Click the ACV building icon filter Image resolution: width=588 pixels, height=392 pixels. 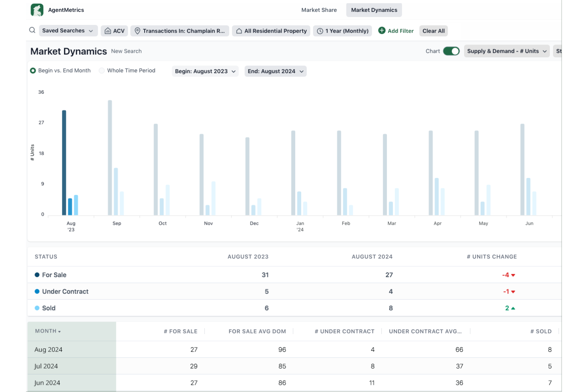pyautogui.click(x=108, y=31)
